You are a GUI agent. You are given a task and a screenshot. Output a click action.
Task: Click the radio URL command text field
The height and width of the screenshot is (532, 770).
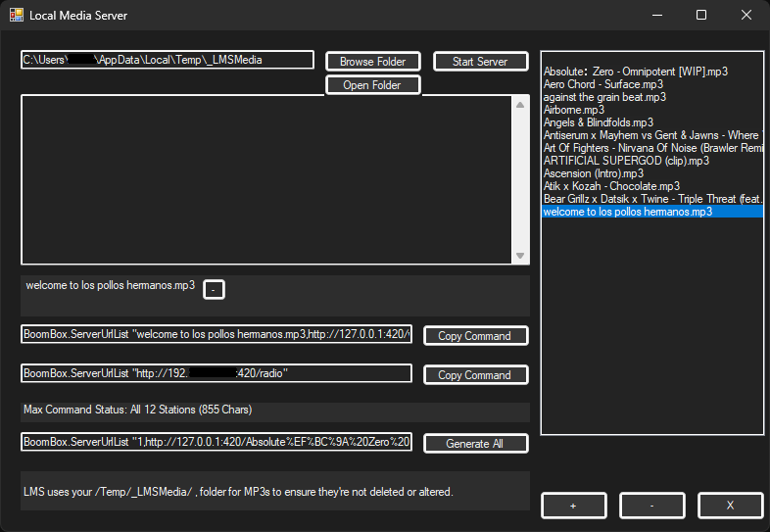click(x=216, y=373)
